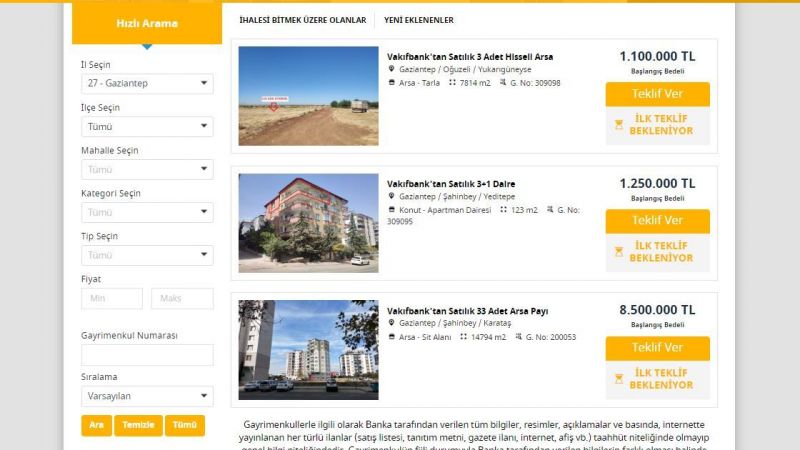Click Teklif Ver for the 8.500.000 TL listing

point(657,348)
